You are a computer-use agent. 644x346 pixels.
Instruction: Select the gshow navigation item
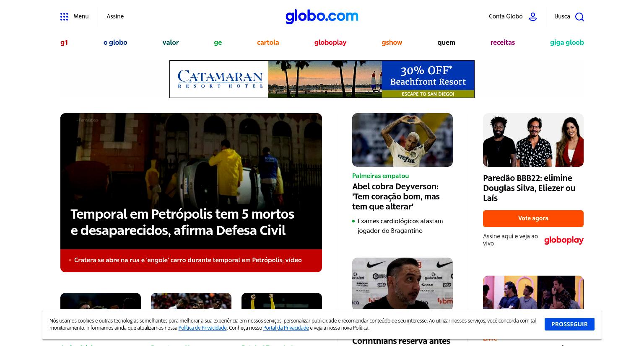(392, 42)
